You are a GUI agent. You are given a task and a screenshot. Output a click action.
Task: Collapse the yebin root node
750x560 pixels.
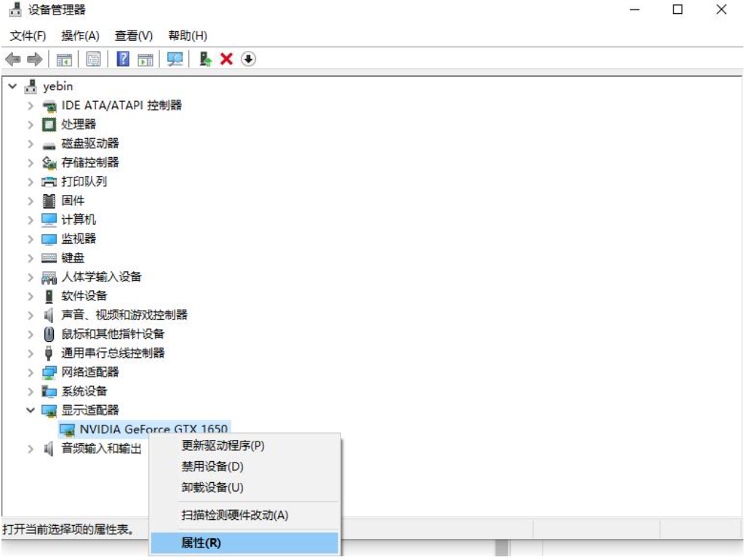click(x=13, y=87)
